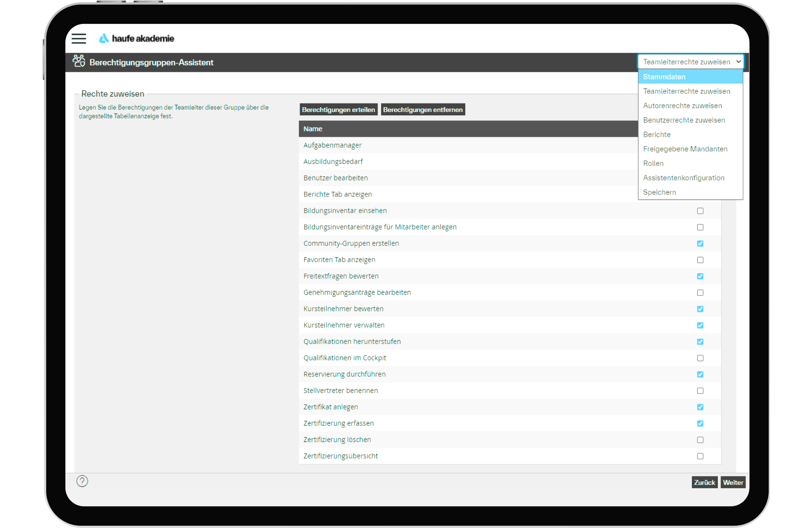Select Freigegebene Mandanten option

point(691,149)
